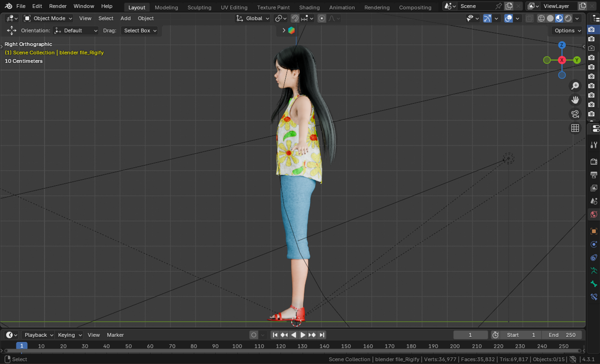Image resolution: width=600 pixels, height=364 pixels.
Task: Click the pin scene icon
Action: 498,6
